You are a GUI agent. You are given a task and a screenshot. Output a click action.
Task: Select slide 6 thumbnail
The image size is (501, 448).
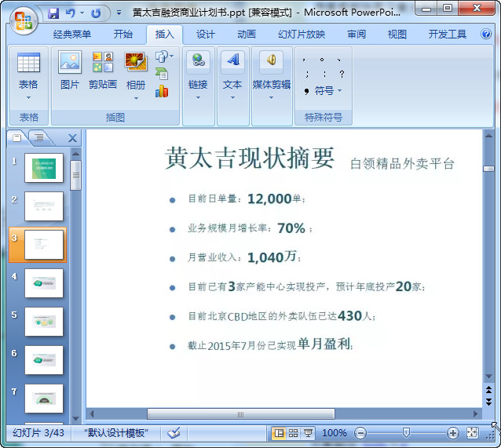(x=44, y=360)
